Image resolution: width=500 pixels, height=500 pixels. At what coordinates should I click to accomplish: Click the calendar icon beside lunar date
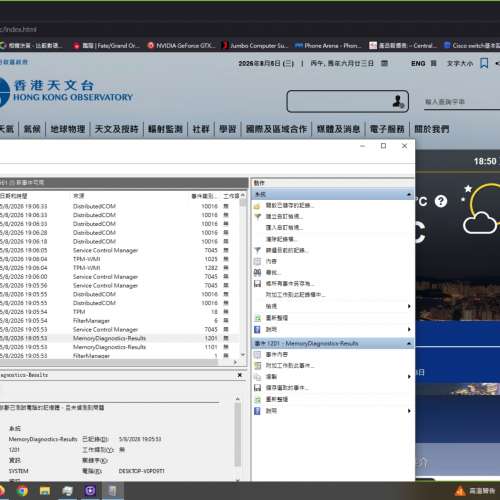click(x=384, y=63)
